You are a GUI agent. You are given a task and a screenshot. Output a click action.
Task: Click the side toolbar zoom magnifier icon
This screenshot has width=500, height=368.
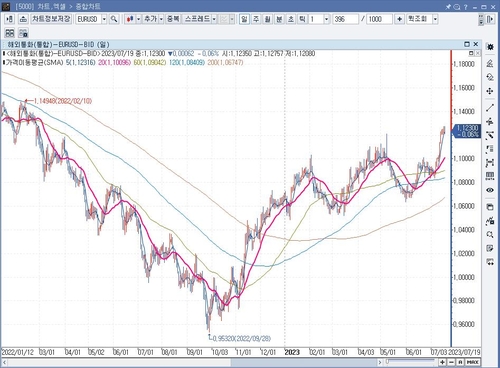coord(490,234)
